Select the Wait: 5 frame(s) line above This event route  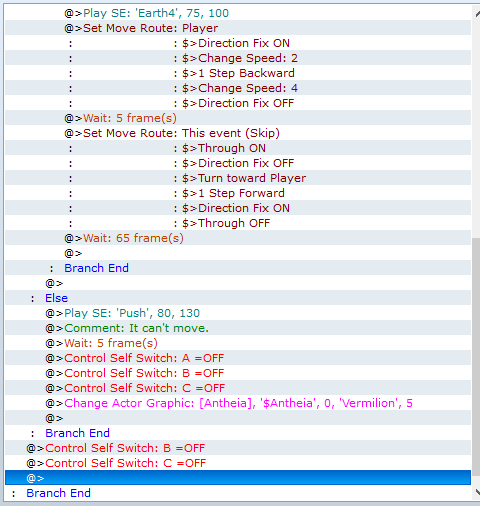pos(238,118)
